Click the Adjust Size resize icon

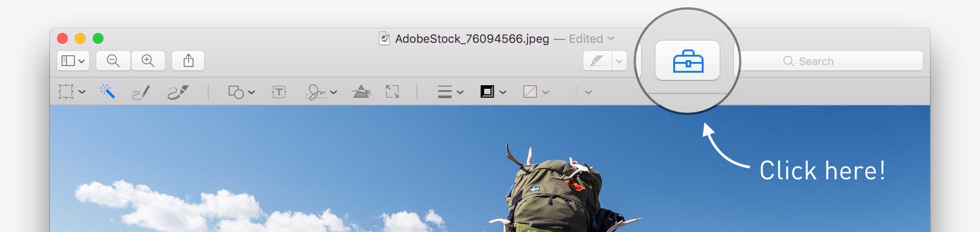pyautogui.click(x=392, y=92)
